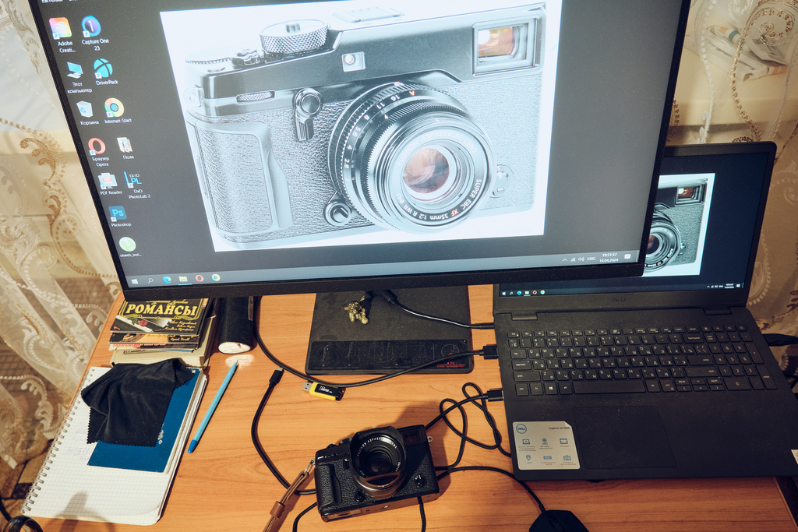Open the taskbar clock and date flyout

point(608,257)
